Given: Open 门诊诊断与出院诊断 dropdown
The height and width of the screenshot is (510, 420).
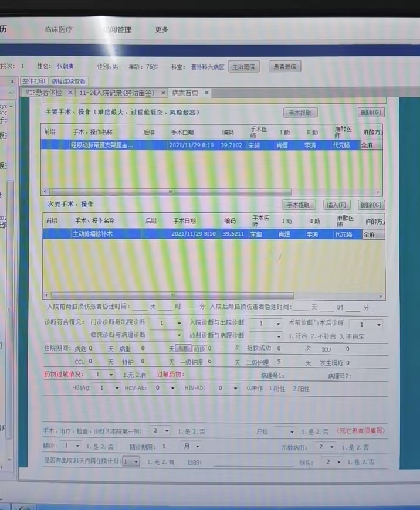Looking at the screenshot, I should click(x=179, y=324).
